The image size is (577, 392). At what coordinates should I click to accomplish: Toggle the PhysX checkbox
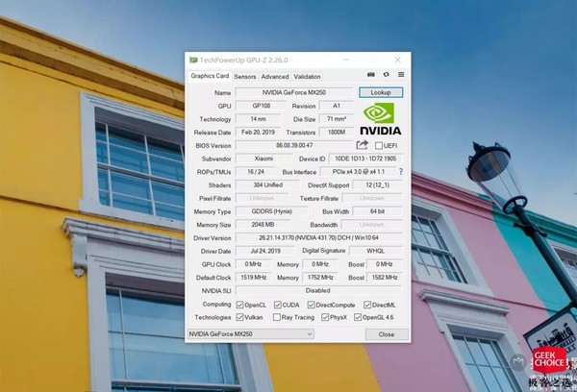325,317
